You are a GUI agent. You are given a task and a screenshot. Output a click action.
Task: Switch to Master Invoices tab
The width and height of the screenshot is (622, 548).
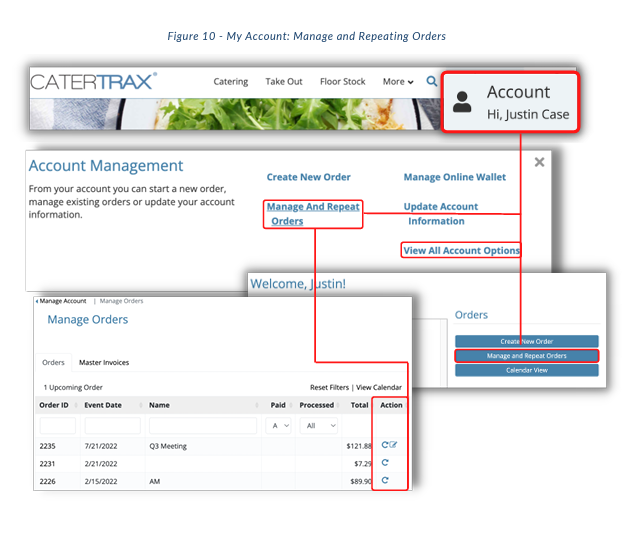[104, 362]
